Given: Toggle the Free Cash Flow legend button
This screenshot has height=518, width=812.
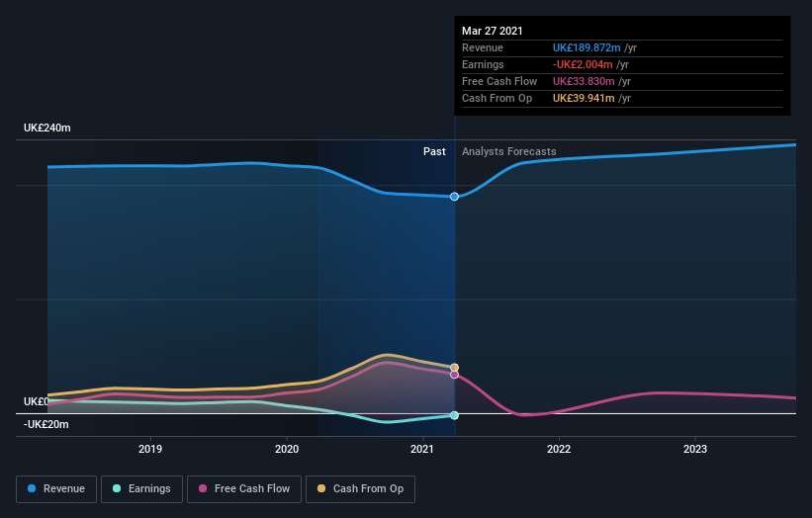Looking at the screenshot, I should (244, 489).
